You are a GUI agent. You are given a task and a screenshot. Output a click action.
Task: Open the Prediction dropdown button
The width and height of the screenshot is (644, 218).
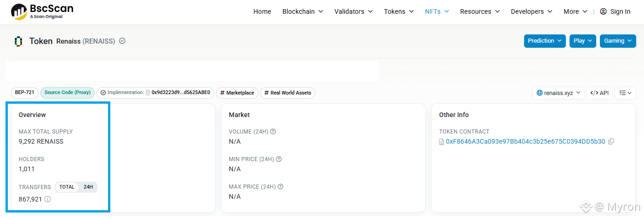(x=545, y=41)
